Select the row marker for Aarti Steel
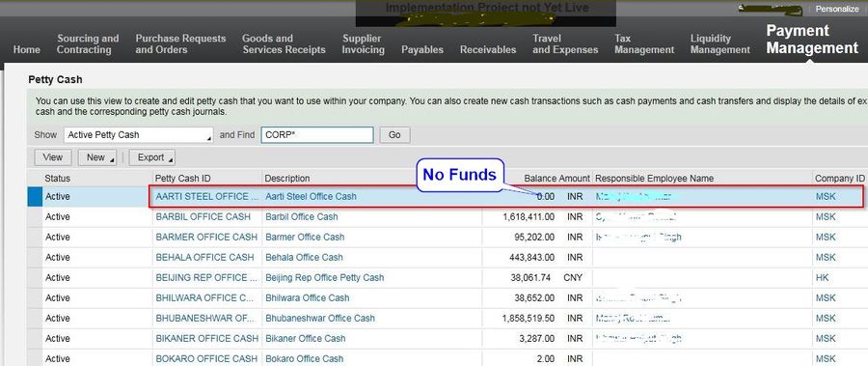This screenshot has height=366, width=868. 35,197
